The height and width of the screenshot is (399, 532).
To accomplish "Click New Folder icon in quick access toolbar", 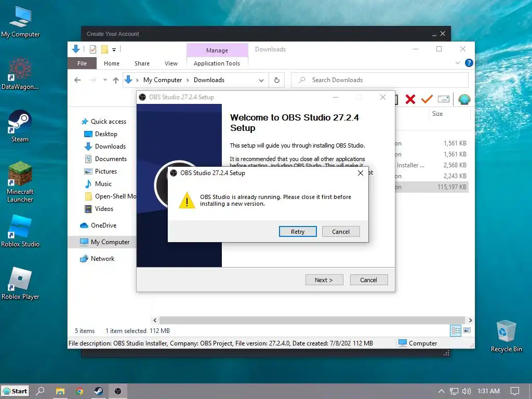I will pyautogui.click(x=104, y=49).
